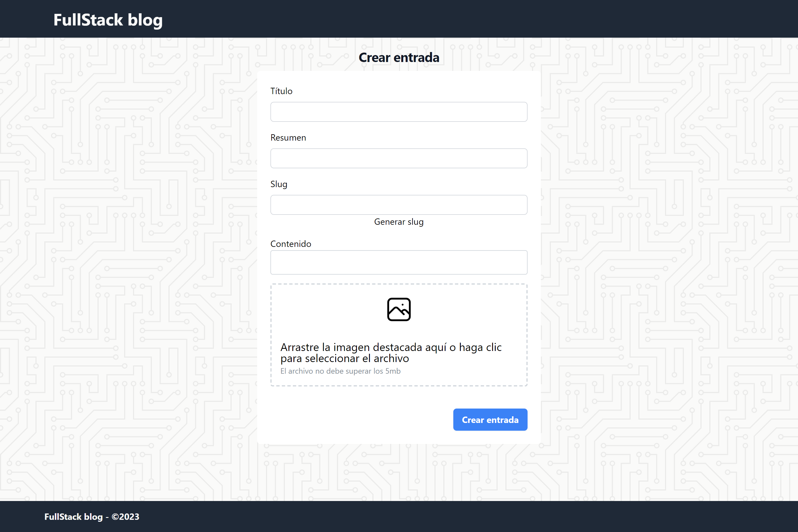
Task: Click the word 'blog' in header title
Action: click(x=145, y=20)
